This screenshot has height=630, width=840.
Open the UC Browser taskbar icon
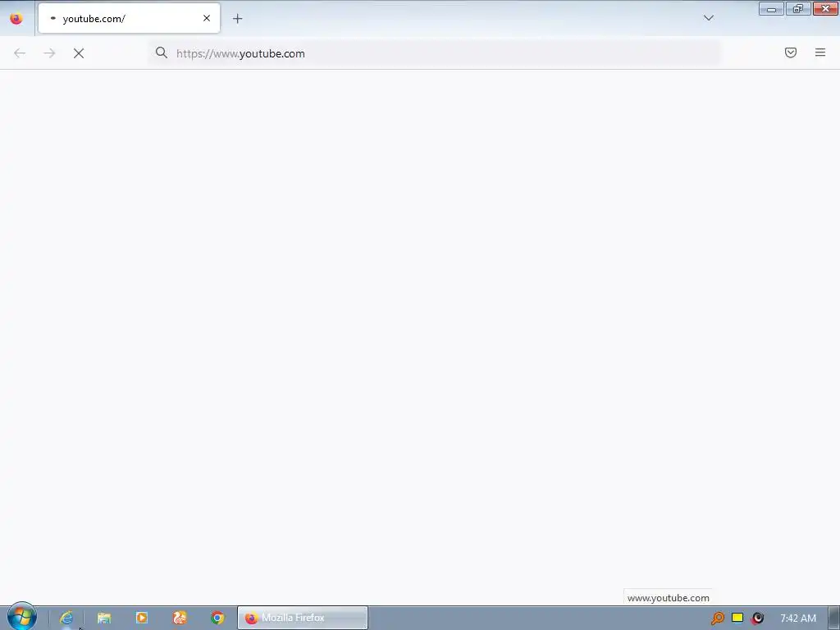point(180,618)
